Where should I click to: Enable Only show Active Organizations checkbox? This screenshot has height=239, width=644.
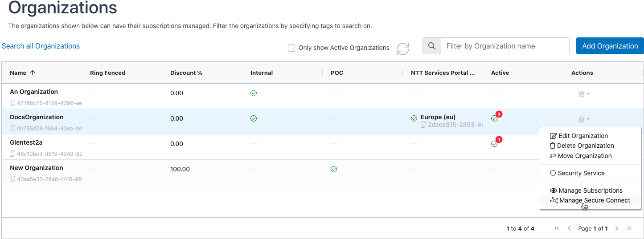(291, 48)
